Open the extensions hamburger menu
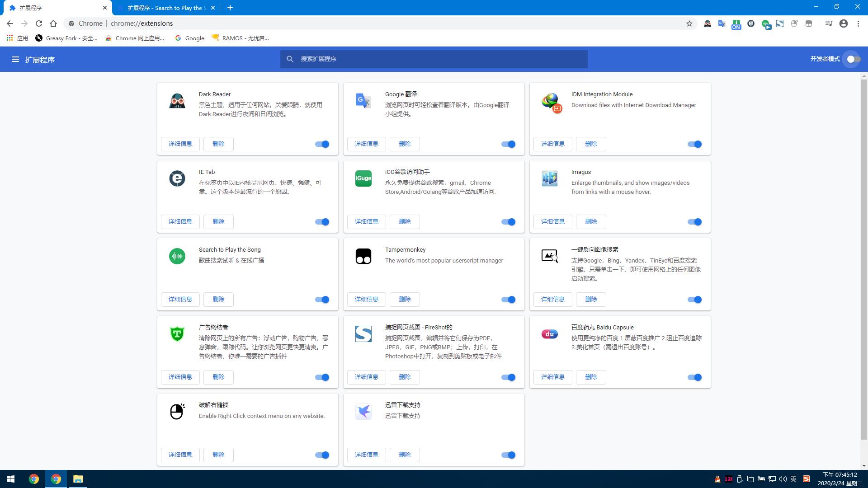Viewport: 868px width, 488px height. click(15, 59)
